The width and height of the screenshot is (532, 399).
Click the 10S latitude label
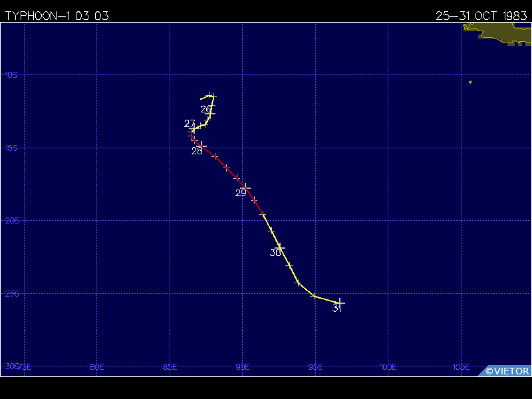11,75
